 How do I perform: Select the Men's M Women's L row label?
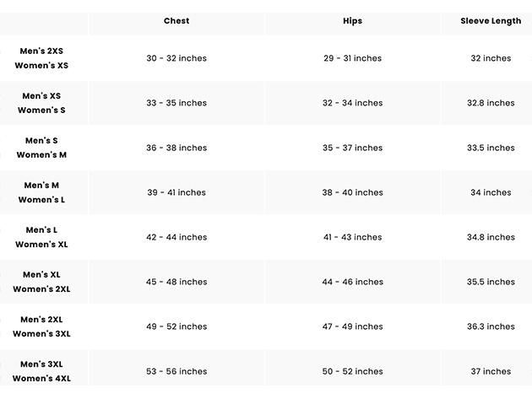[41, 192]
